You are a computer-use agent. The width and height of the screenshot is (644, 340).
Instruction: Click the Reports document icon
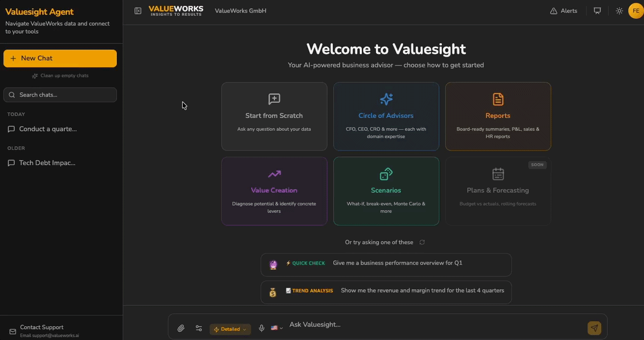tap(498, 99)
